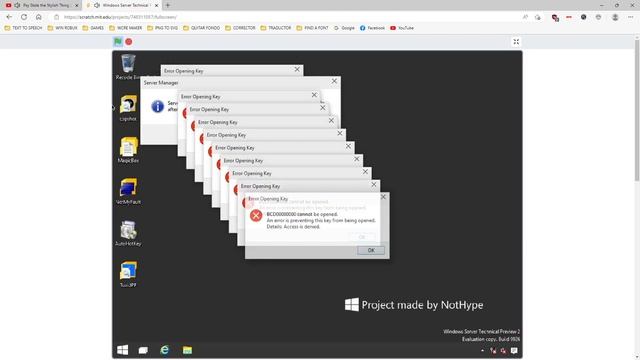The height and width of the screenshot is (360, 640).
Task: Click the Scratch green flag button
Action: pyautogui.click(x=118, y=42)
